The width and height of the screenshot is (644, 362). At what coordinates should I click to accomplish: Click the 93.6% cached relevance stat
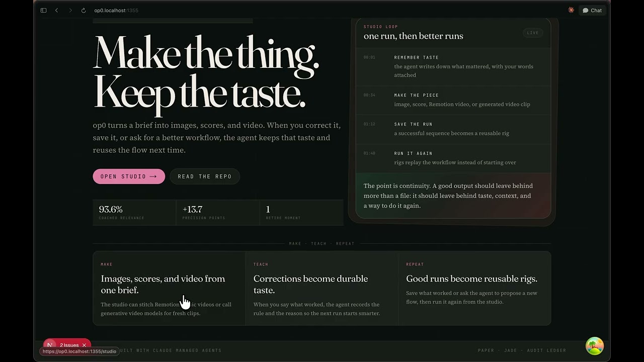point(134,212)
